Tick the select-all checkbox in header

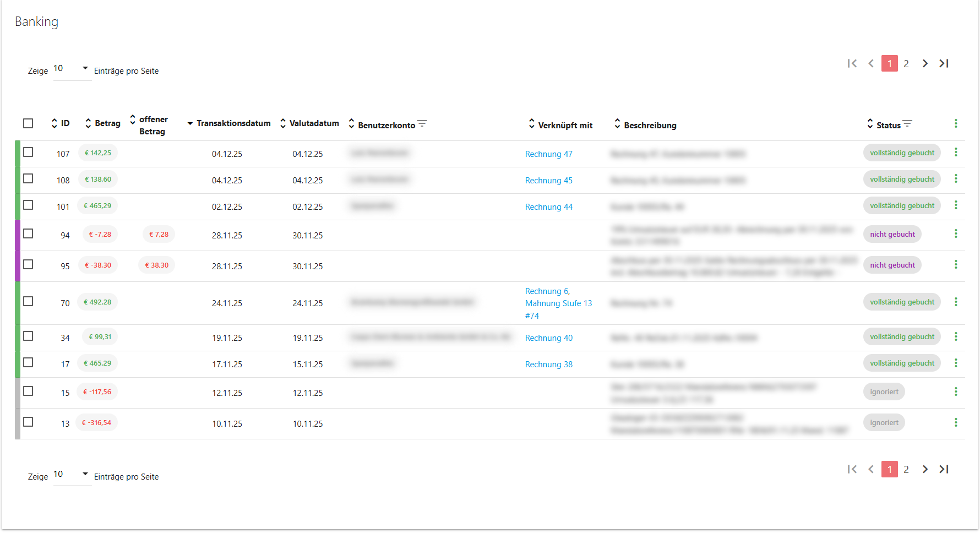click(x=28, y=123)
